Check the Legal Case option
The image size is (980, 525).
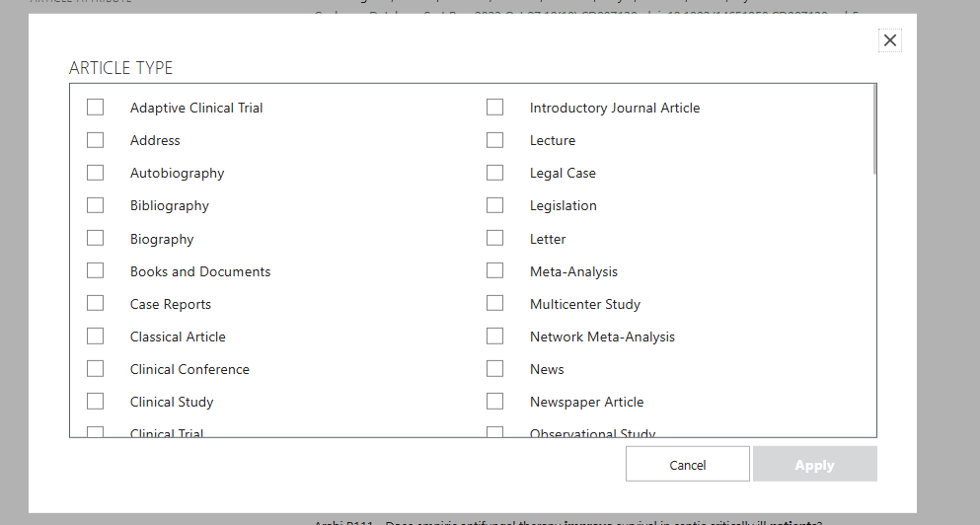[495, 173]
